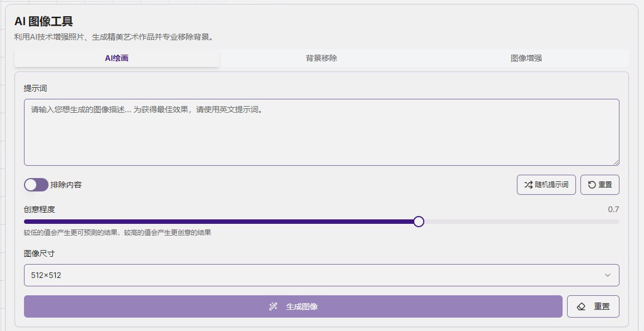Click the resize grip of the prompt textarea
This screenshot has width=644, height=331.
[616, 162]
